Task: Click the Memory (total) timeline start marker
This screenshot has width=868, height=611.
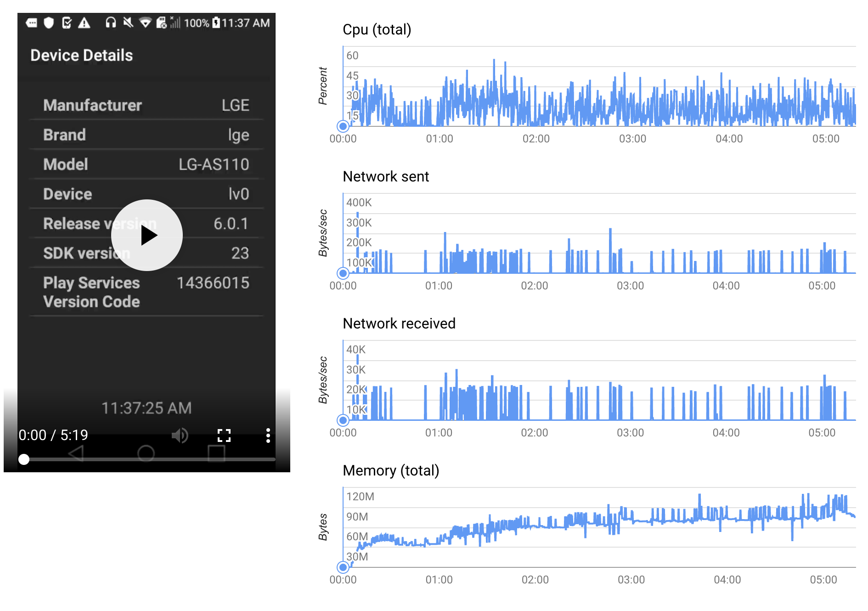Action: 343,567
